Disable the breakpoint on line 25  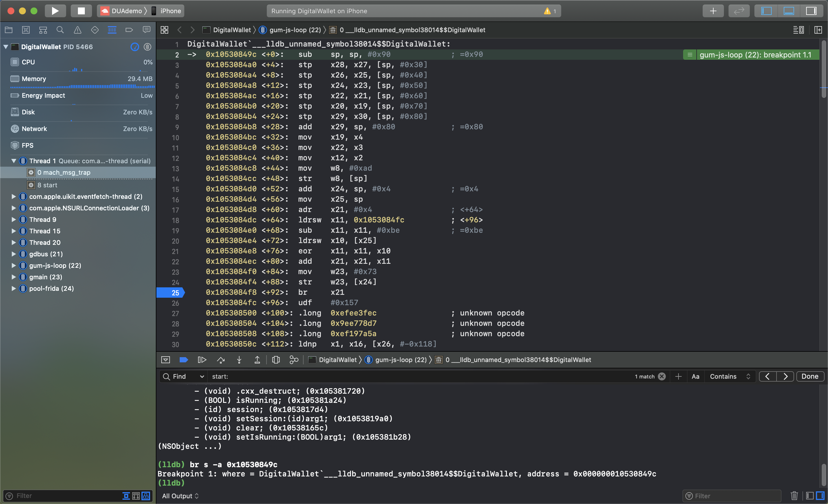[x=171, y=293]
